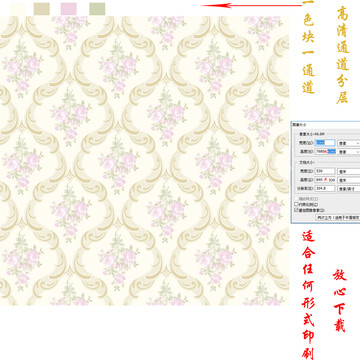
Task: Click the pink color swatch
Action: [68, 9]
